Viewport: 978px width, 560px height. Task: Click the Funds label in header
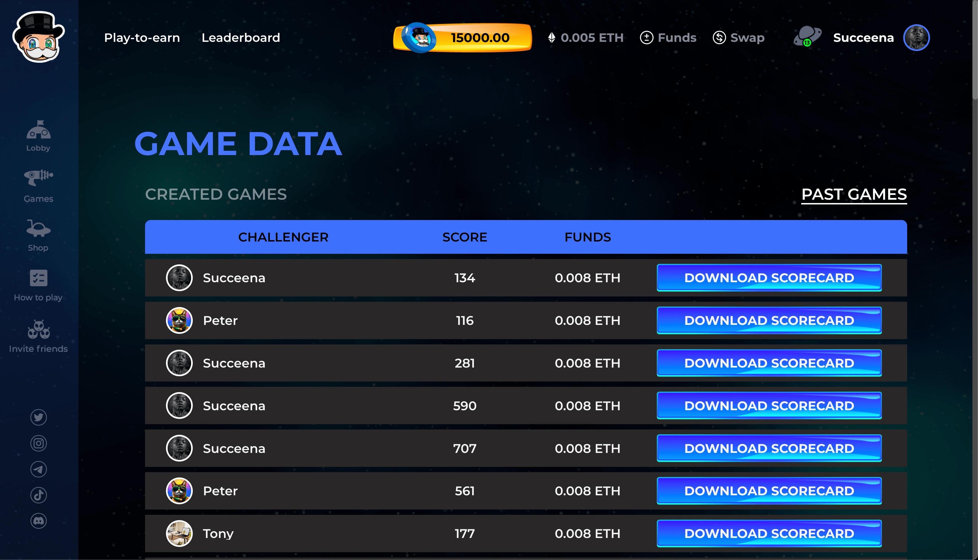[677, 37]
